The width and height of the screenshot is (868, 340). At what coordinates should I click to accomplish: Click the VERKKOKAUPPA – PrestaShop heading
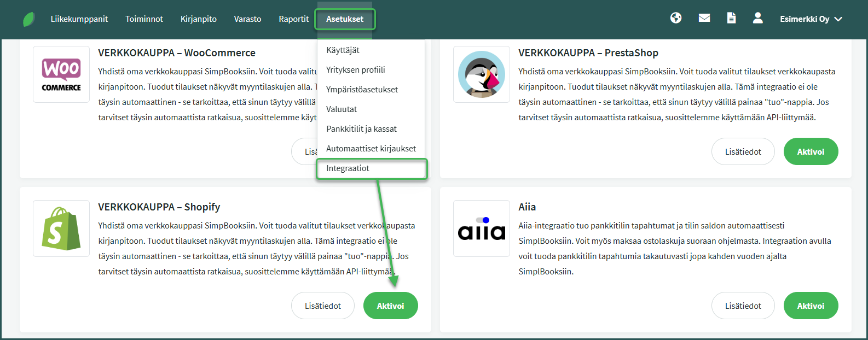[x=588, y=53]
